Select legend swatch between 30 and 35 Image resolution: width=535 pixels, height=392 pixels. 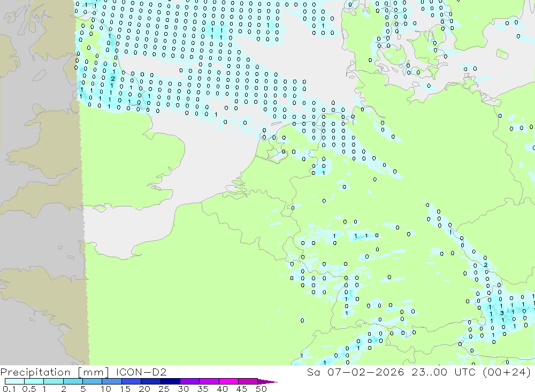(x=189, y=381)
